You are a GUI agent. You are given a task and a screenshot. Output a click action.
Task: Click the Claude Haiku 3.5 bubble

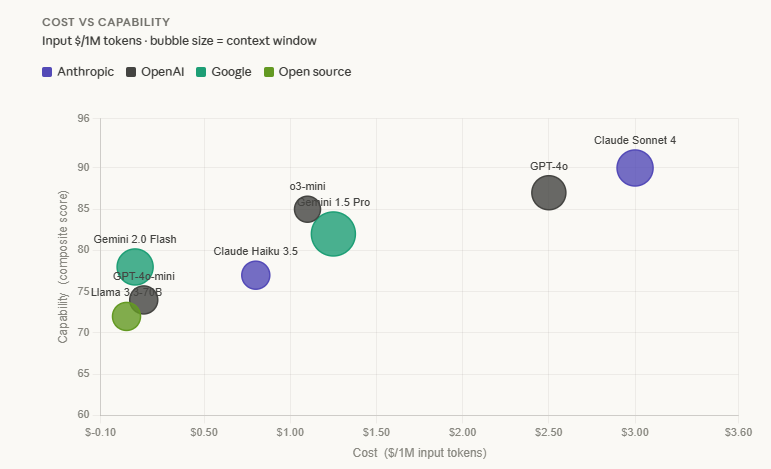256,275
